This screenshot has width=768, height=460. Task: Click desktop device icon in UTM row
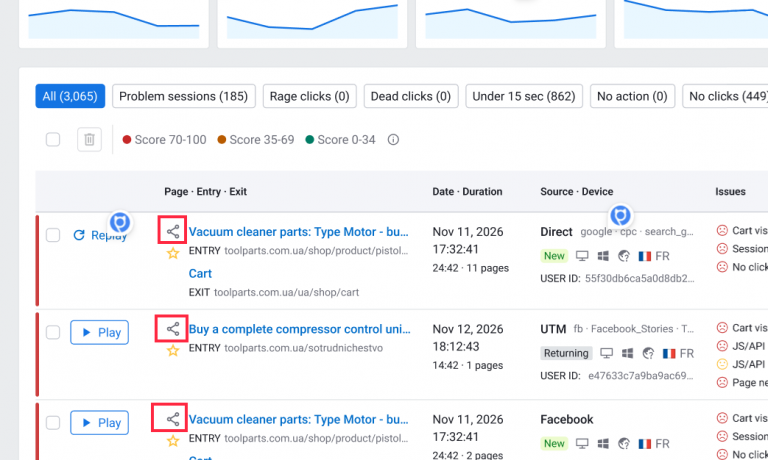click(x=606, y=353)
